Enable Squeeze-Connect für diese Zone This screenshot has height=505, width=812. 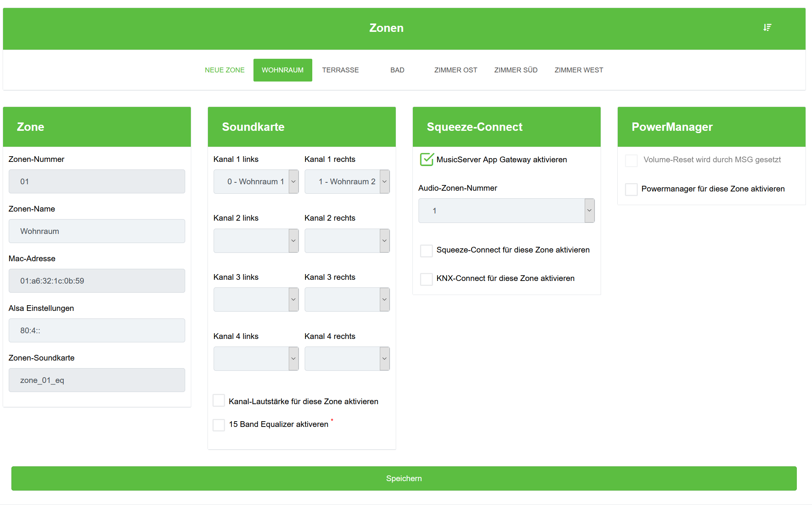(426, 251)
